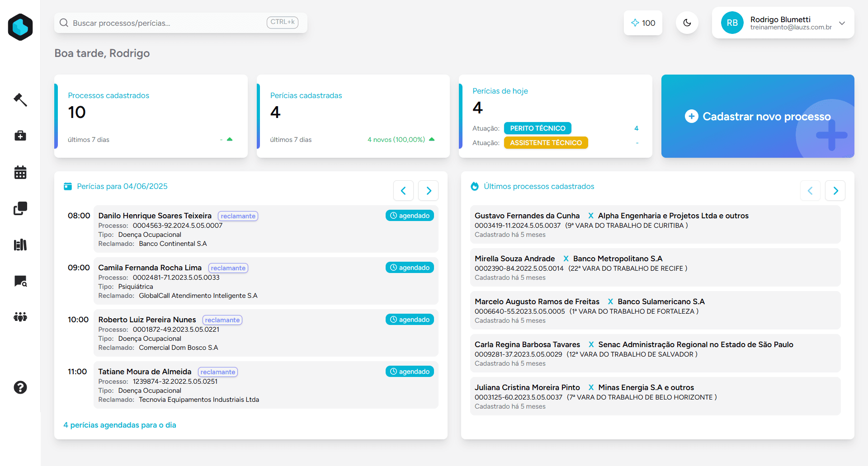
Task: Expand the Rodrigo Blumetti account dropdown
Action: tap(841, 23)
